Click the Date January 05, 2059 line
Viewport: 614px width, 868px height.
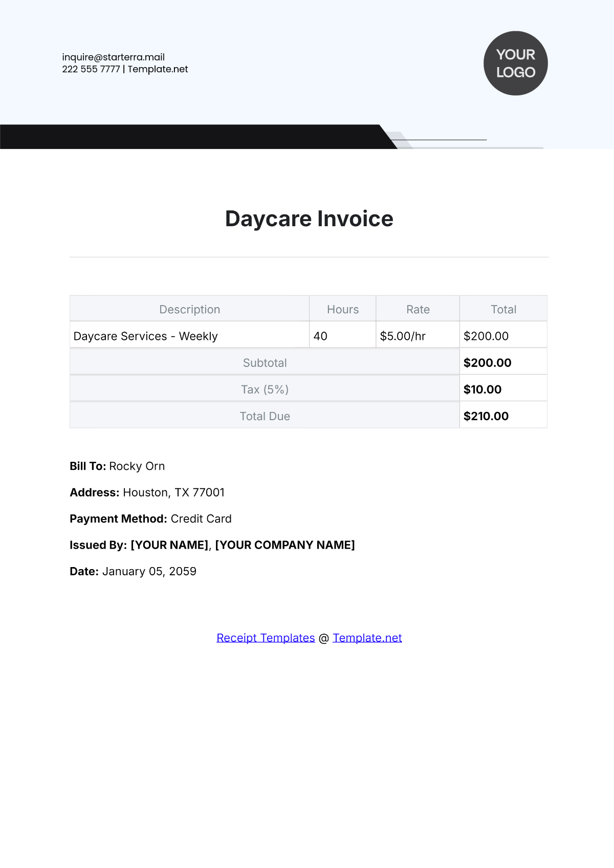133,571
